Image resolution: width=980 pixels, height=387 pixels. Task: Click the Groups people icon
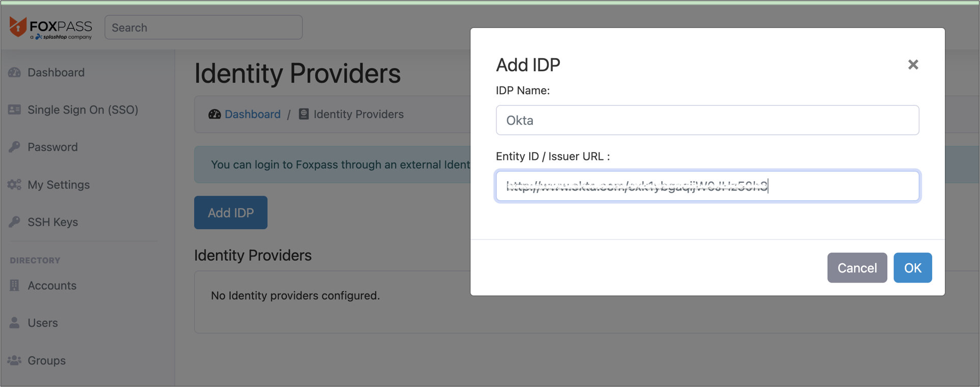14,361
